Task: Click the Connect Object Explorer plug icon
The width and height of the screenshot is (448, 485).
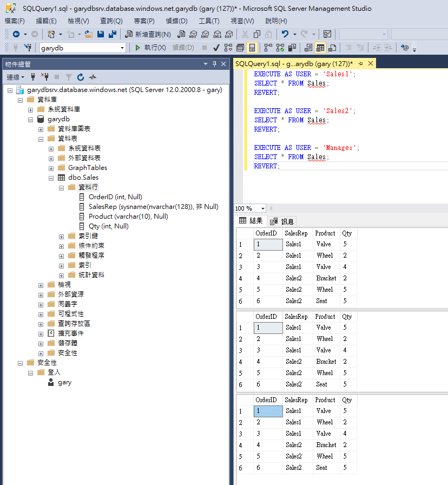Action: coord(33,77)
